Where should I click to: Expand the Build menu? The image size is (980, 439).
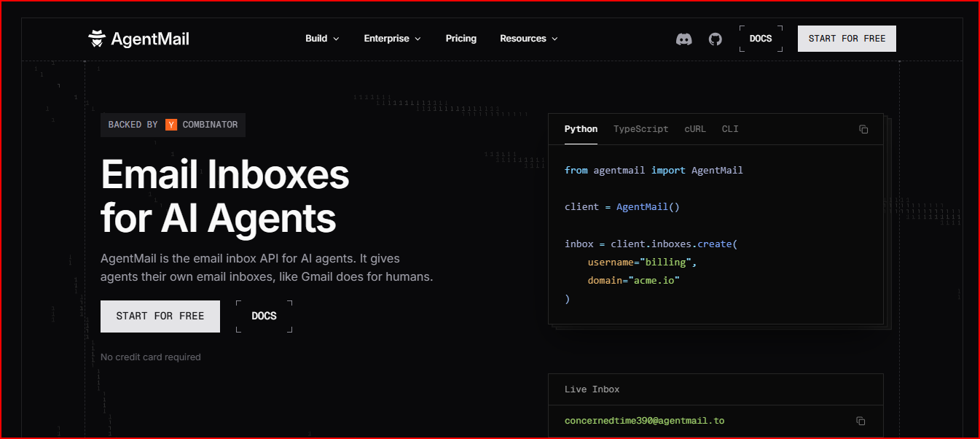322,39
